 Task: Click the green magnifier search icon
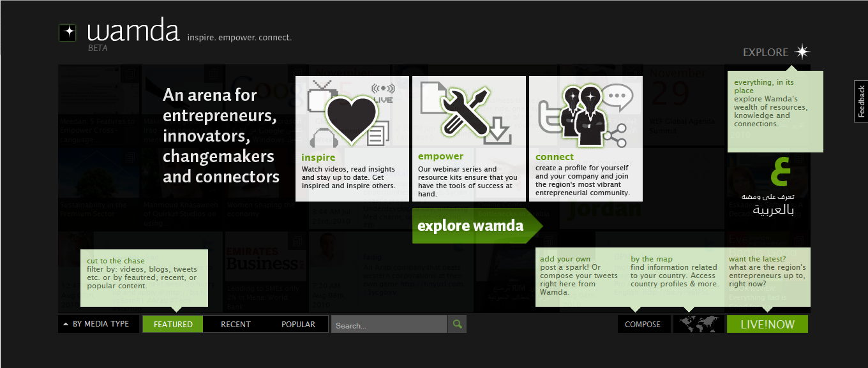point(457,324)
